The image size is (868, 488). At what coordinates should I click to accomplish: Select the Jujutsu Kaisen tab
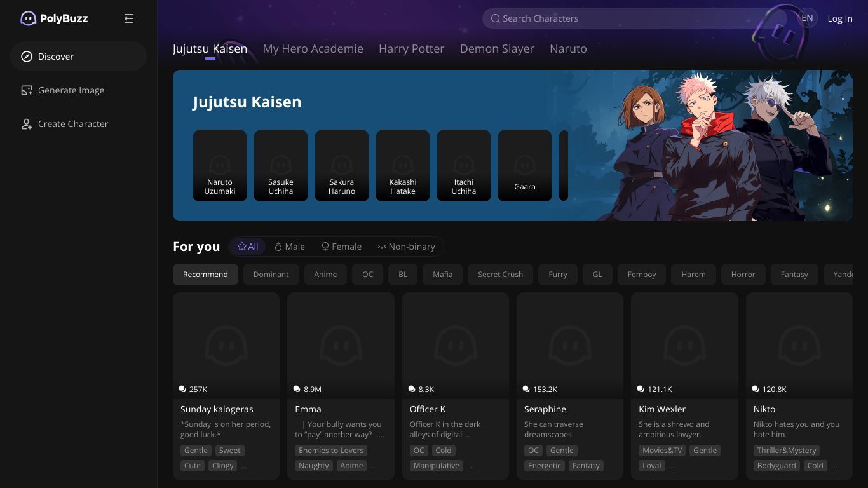coord(210,49)
